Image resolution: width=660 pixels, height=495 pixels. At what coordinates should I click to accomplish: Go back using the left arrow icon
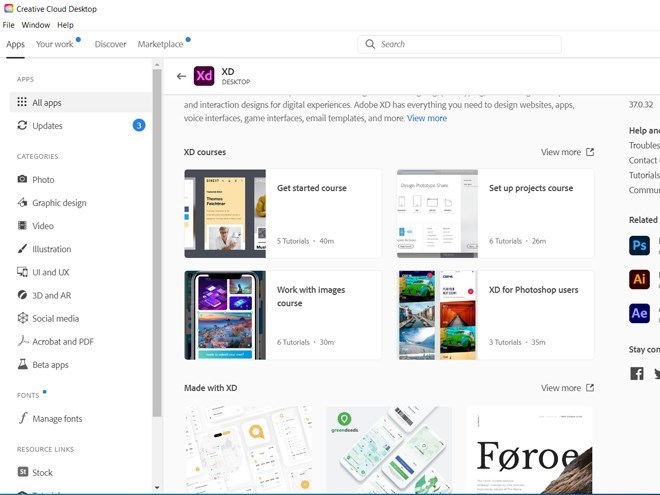[x=181, y=76]
